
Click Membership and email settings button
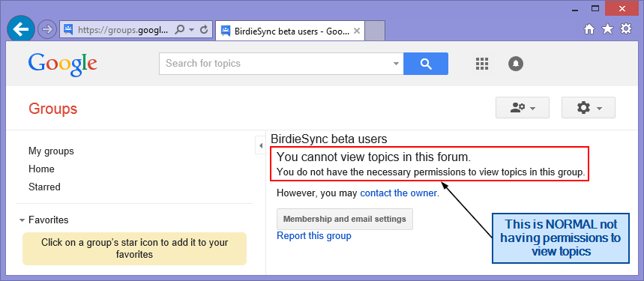click(x=345, y=219)
